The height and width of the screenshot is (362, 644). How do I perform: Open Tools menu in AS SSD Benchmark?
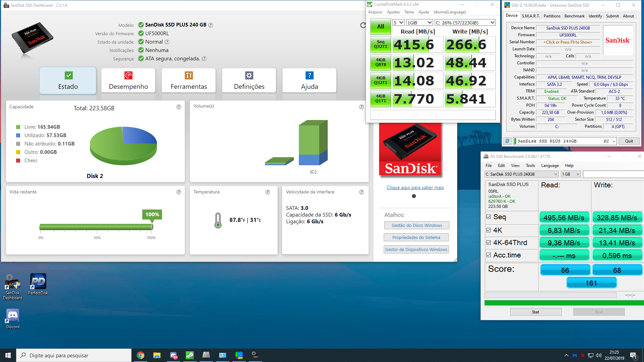pos(530,166)
